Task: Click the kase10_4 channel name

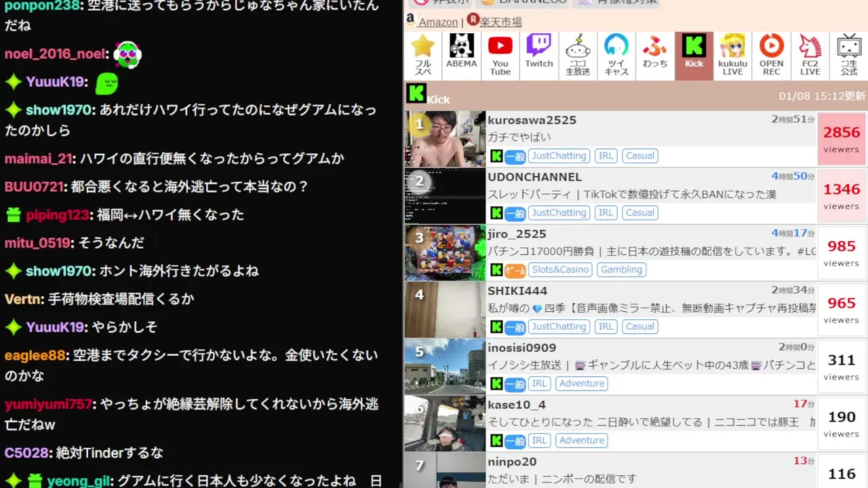Action: click(517, 405)
